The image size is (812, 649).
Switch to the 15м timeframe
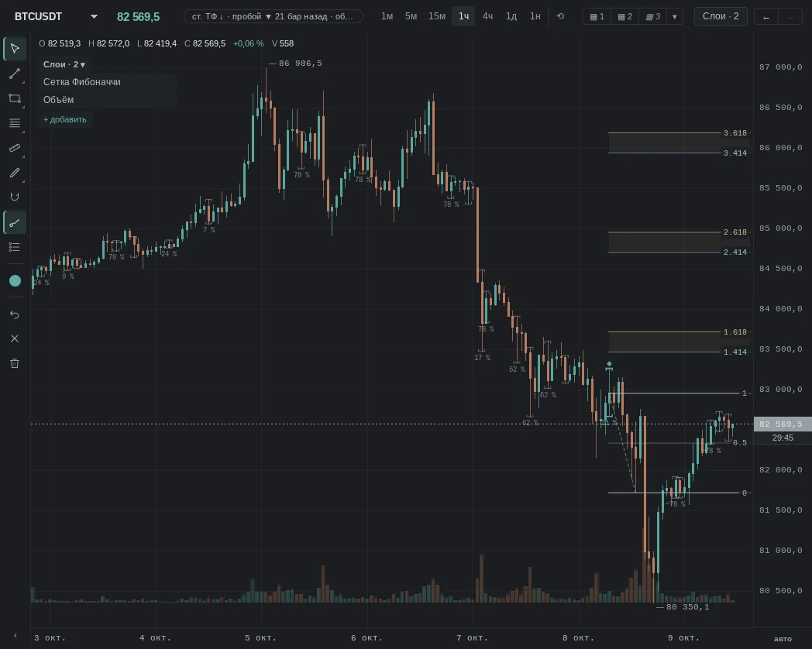tap(437, 16)
